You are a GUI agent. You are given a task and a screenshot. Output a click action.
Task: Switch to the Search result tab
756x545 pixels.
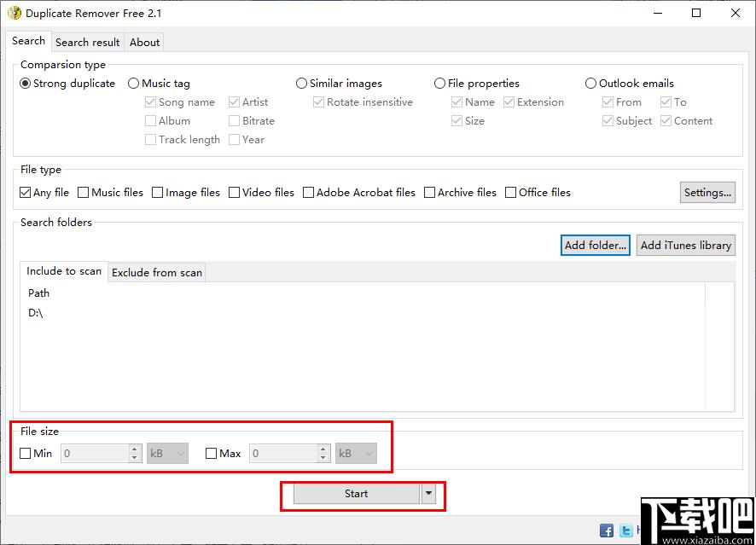coord(87,43)
